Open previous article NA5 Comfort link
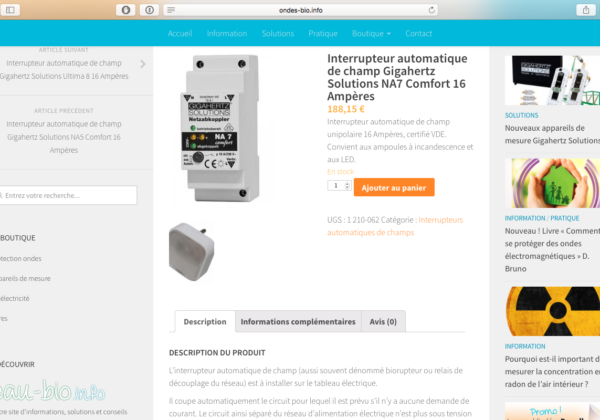 (x=64, y=137)
